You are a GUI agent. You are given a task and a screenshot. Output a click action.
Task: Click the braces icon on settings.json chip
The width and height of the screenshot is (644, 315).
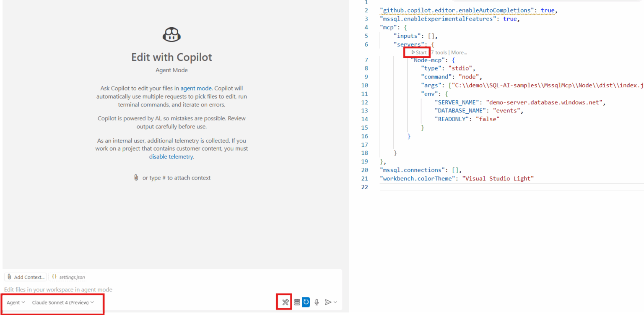coord(54,277)
